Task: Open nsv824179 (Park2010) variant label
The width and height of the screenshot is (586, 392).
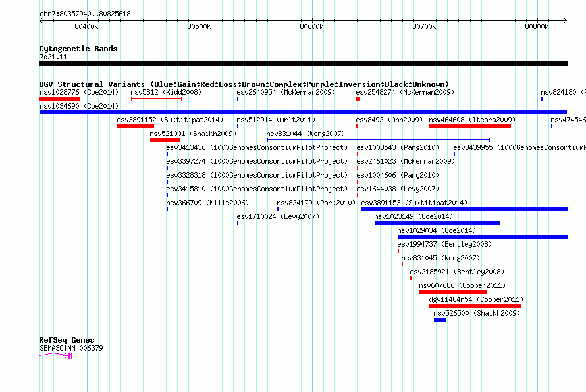Action: pyautogui.click(x=316, y=203)
